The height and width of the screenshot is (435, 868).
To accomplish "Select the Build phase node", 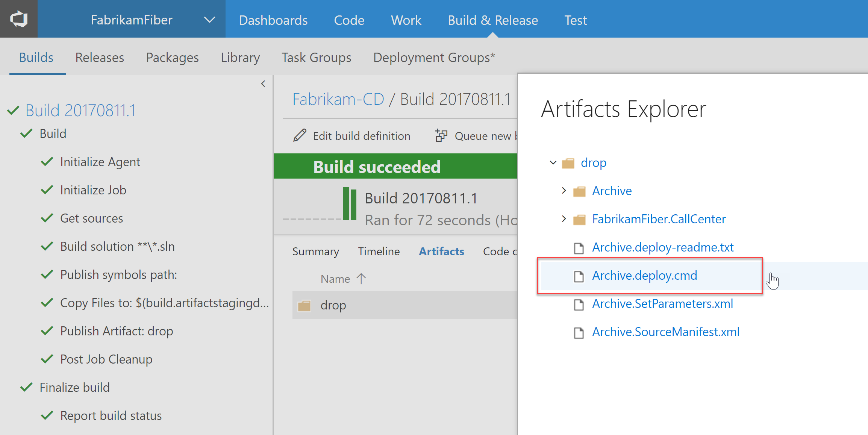I will coord(53,134).
